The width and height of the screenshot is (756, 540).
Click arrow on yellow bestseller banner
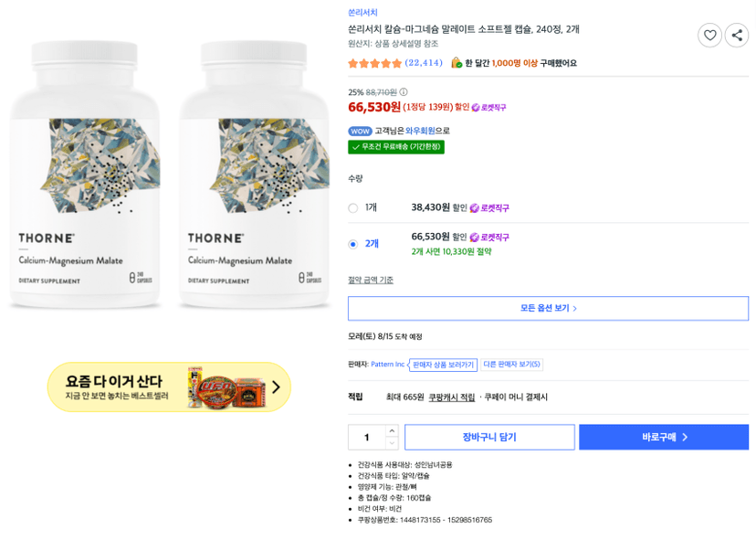(x=276, y=387)
